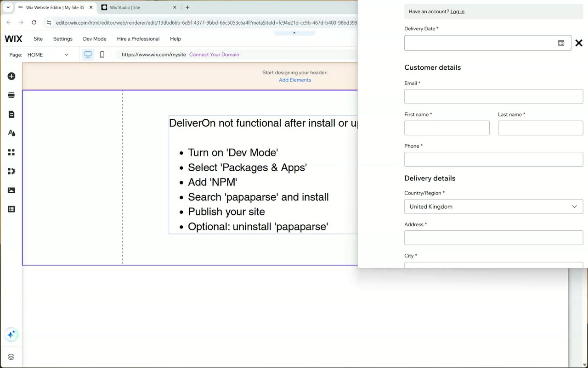
Task: Click the Connect Your Domain link
Action: [x=214, y=55]
